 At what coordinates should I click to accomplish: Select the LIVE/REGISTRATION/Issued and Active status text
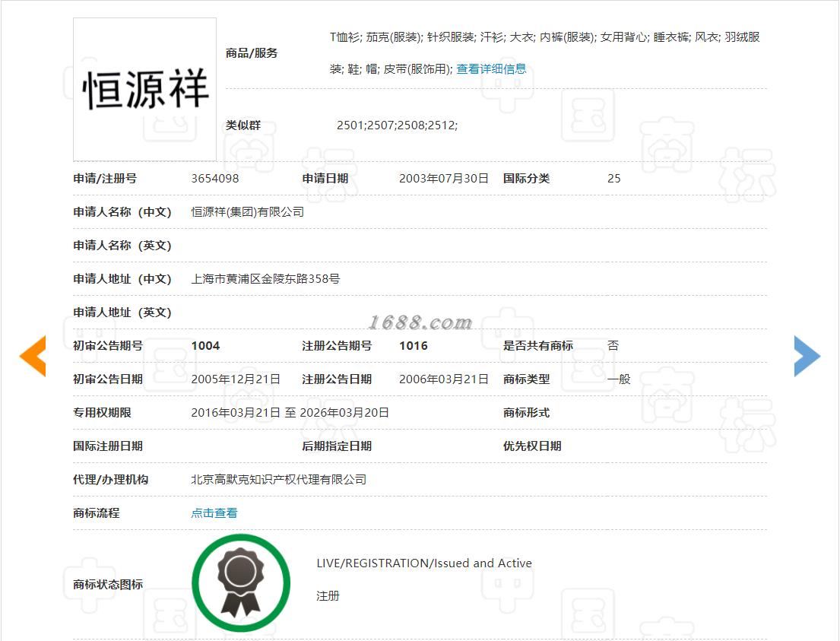pyautogui.click(x=424, y=563)
